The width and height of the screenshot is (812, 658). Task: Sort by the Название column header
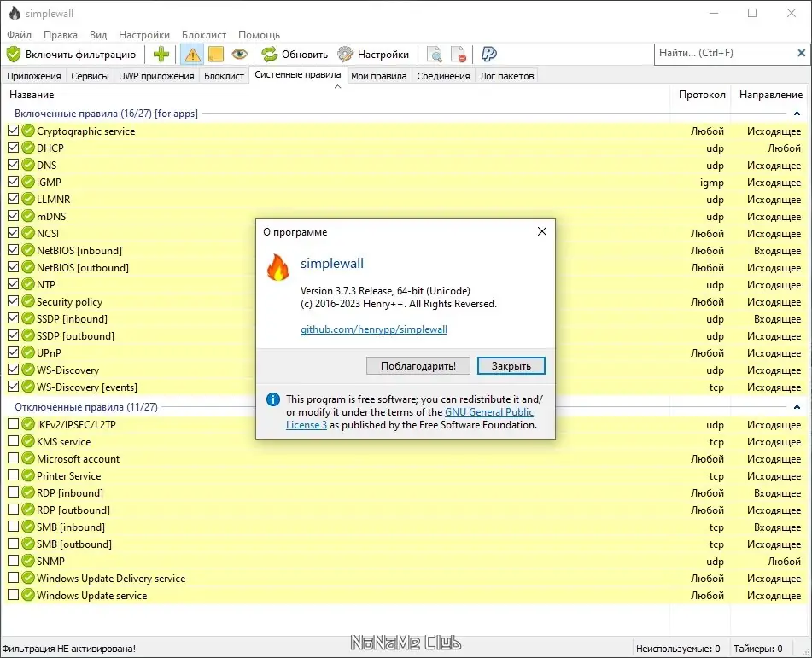(x=32, y=94)
